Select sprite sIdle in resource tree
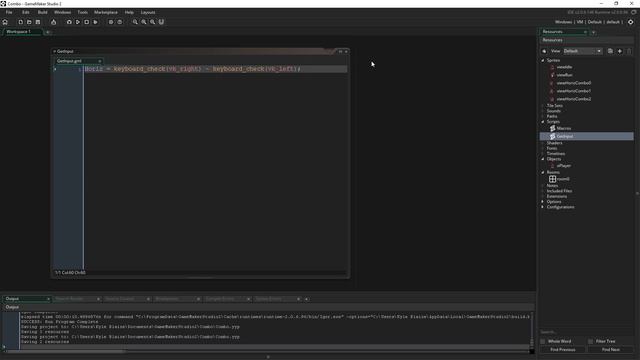The width and height of the screenshot is (640, 360). pyautogui.click(x=564, y=67)
